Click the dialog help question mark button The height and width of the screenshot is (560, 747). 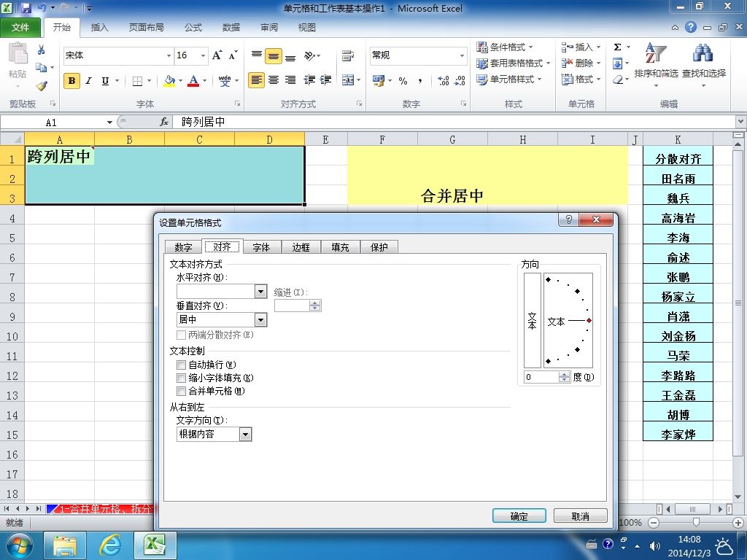pyautogui.click(x=568, y=219)
